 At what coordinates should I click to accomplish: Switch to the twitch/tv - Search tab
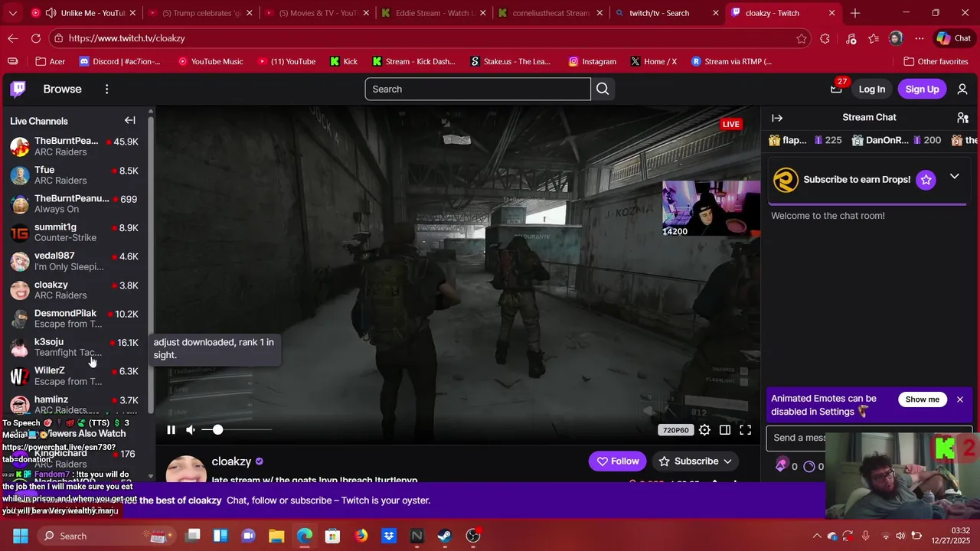[666, 13]
